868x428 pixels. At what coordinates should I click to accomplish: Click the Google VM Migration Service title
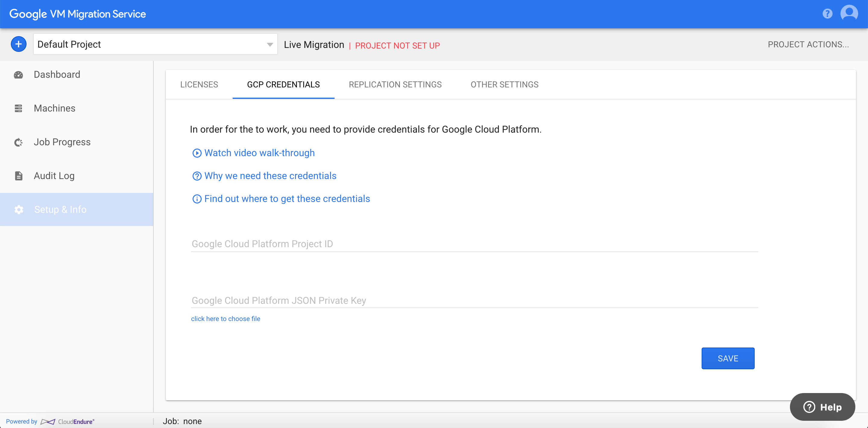(x=77, y=14)
